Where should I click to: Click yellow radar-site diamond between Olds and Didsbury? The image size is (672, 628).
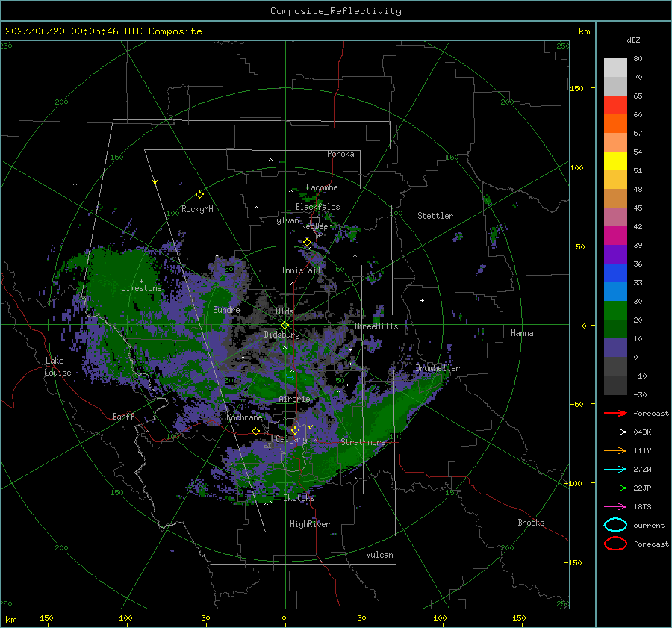284,326
